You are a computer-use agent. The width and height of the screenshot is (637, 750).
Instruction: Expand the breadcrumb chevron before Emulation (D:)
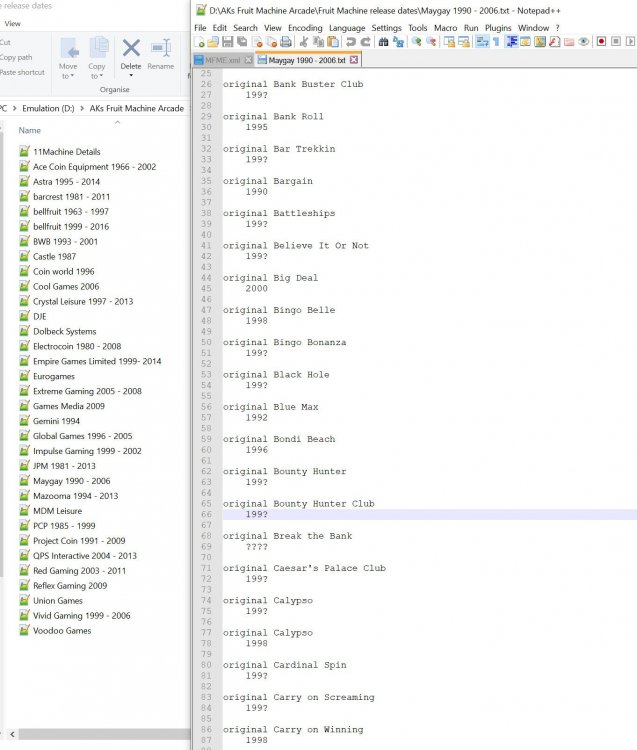tap(14, 109)
